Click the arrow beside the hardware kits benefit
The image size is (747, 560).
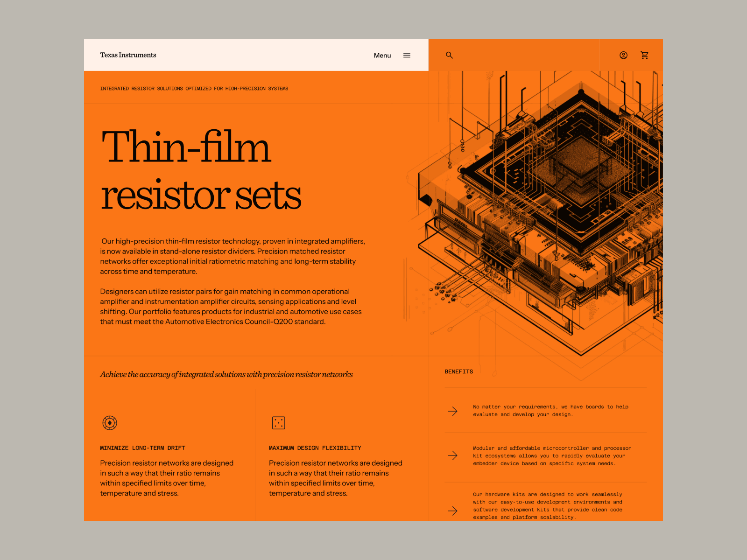(452, 511)
